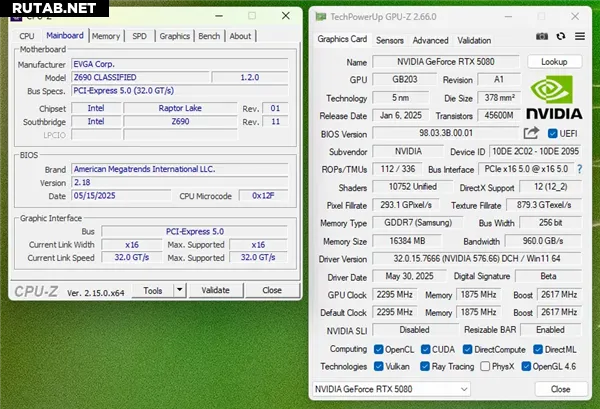Open the Advanced tab in GPU-Z
Screen dimensions: 600x409
tap(430, 40)
